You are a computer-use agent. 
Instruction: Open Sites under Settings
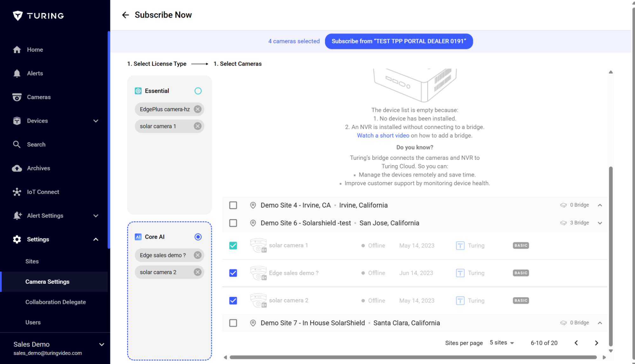pos(32,261)
